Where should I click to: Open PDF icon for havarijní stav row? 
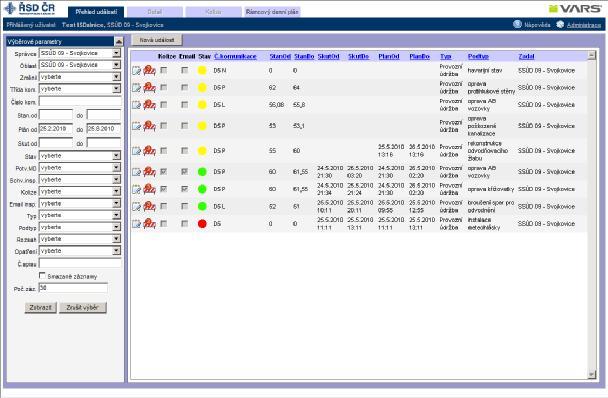150,70
